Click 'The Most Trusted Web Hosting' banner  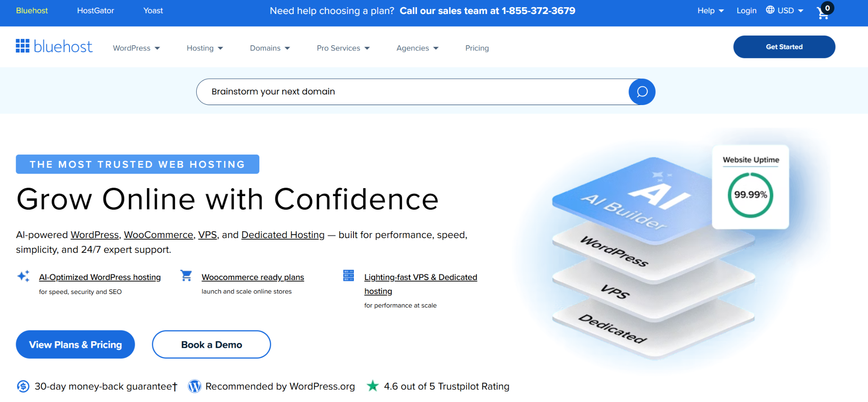tap(137, 164)
